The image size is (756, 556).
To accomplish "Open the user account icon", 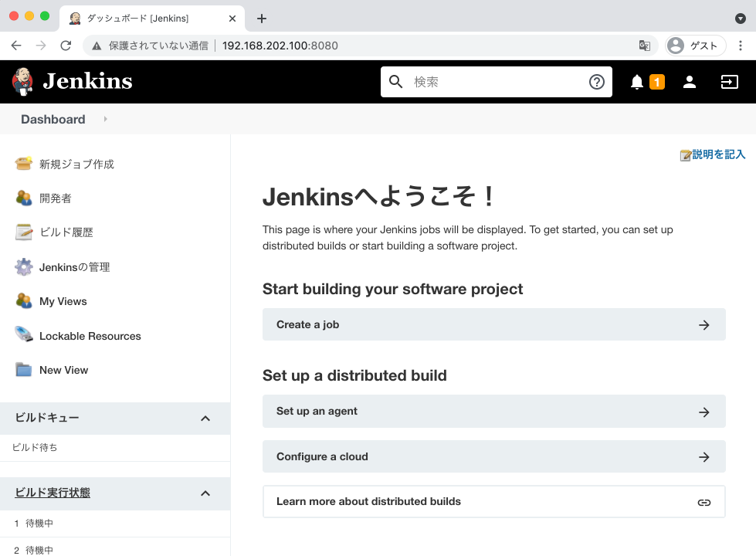I will pos(690,82).
